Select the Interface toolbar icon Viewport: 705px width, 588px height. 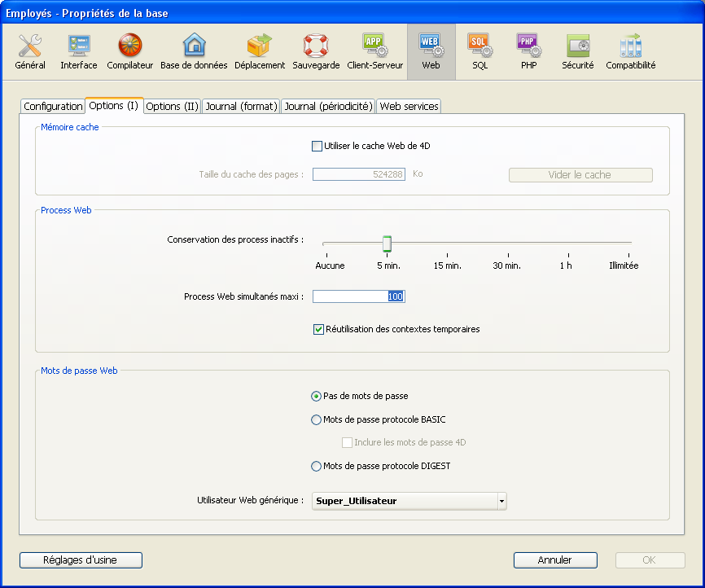79,51
